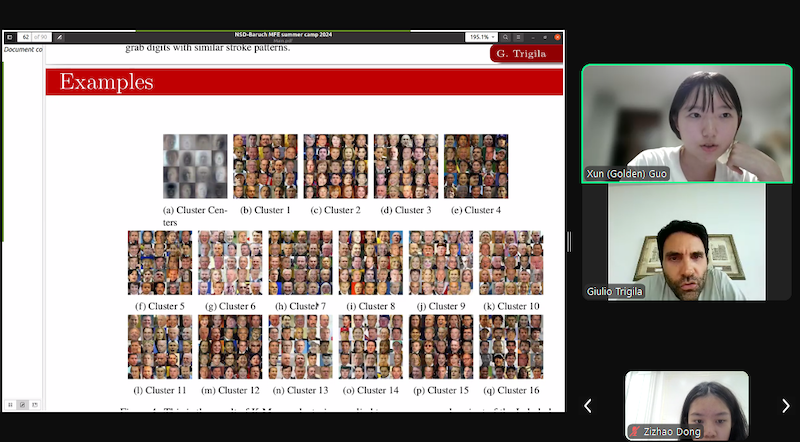Image resolution: width=800 pixels, height=442 pixels.
Task: Click the Cluster 10 face grid image
Action: tap(511, 263)
